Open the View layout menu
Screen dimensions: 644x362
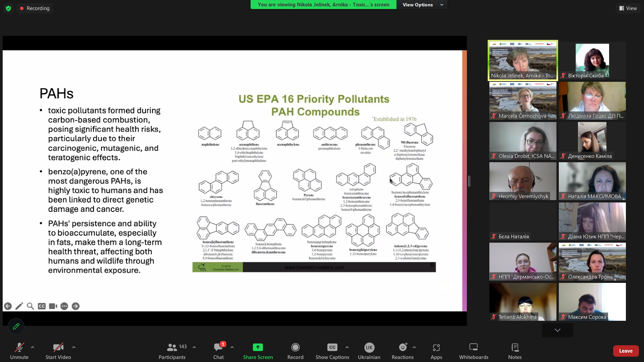click(x=628, y=8)
